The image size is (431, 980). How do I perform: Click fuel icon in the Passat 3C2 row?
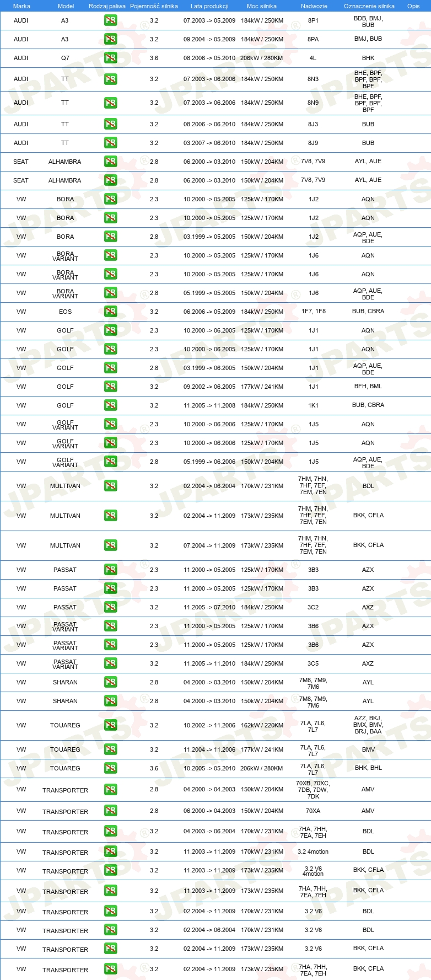tap(110, 607)
